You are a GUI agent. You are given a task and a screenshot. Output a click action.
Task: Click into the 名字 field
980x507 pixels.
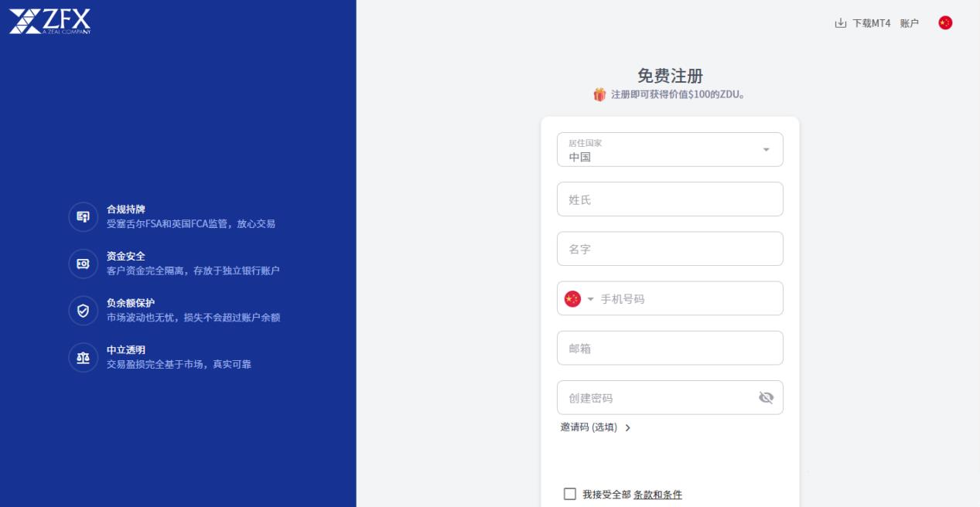[x=670, y=249]
